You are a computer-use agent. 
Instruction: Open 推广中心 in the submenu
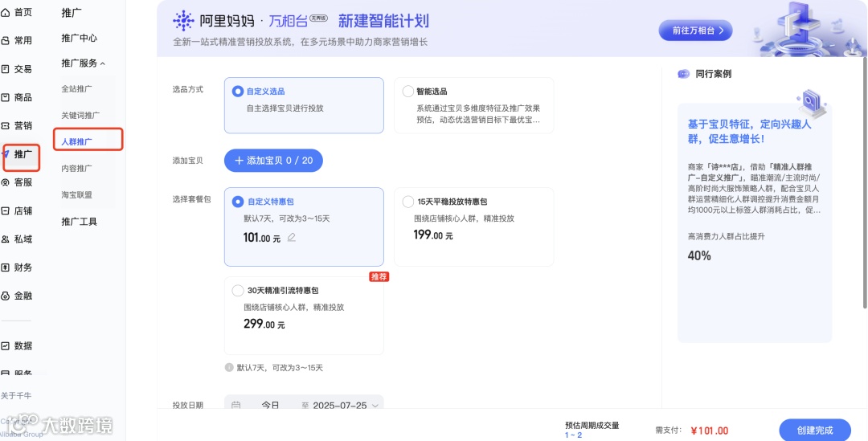[79, 39]
